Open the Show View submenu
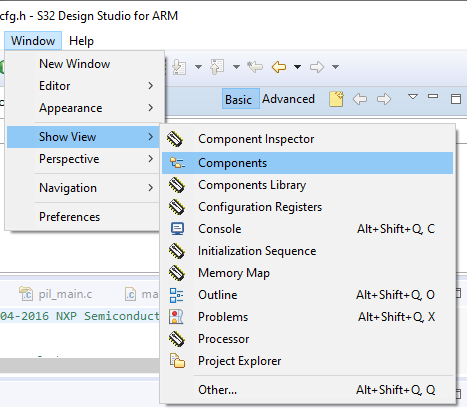Image resolution: width=467 pixels, height=415 pixels. (x=83, y=137)
